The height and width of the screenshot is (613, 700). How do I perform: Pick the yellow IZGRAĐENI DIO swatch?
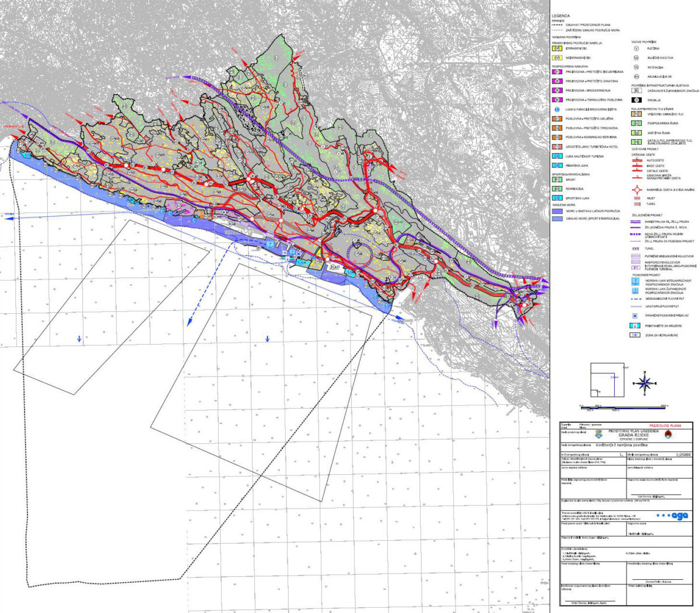557,49
